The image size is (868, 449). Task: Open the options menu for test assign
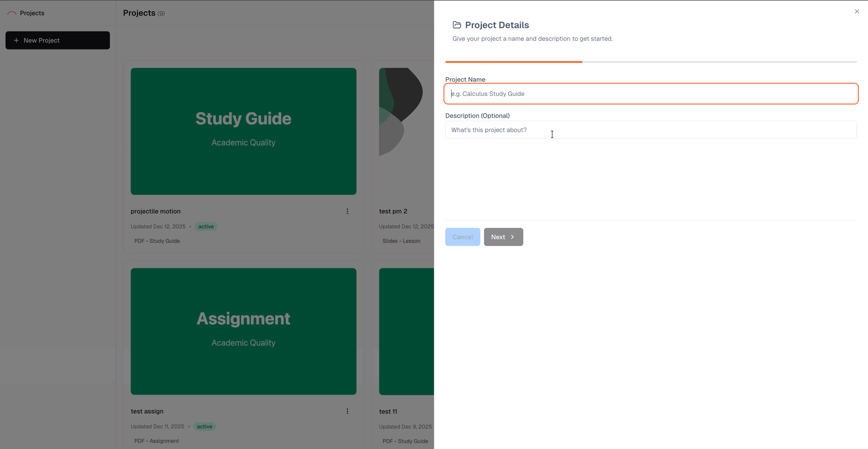tap(347, 411)
